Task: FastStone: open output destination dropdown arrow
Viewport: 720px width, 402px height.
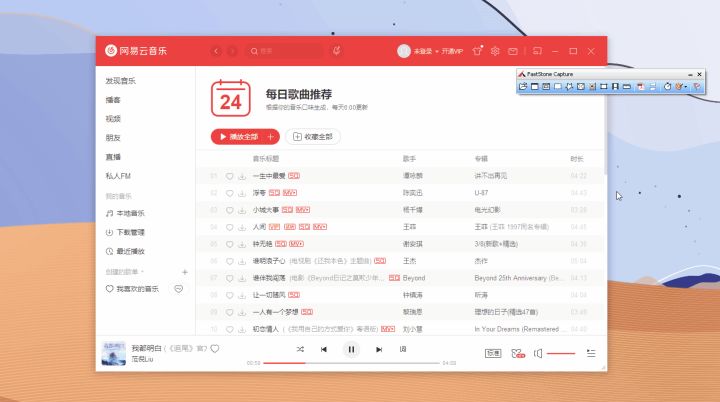Action: [686, 86]
